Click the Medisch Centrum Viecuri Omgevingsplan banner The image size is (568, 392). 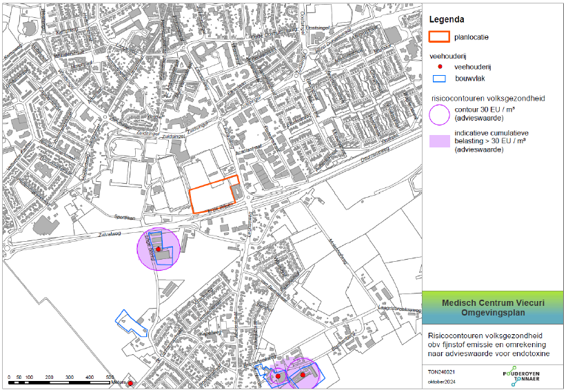point(492,307)
